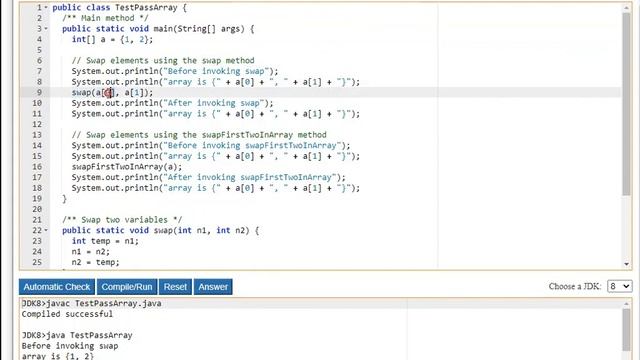Click 'Before invoking swap' in output console
The height and width of the screenshot is (360, 640).
(x=70, y=346)
